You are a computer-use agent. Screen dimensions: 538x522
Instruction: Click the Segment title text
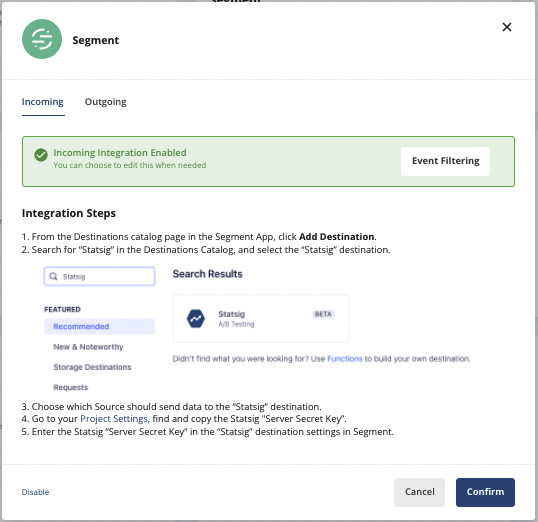[95, 40]
